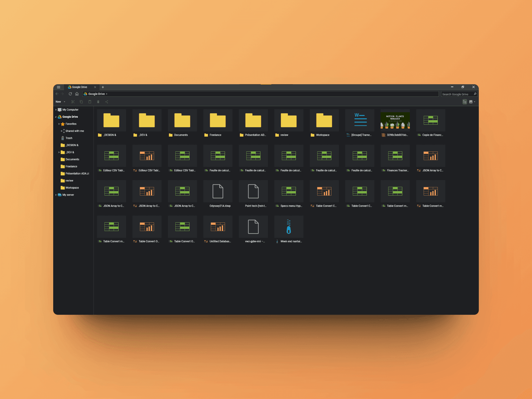Open the New dropdown menu
532x399 pixels.
coord(60,102)
